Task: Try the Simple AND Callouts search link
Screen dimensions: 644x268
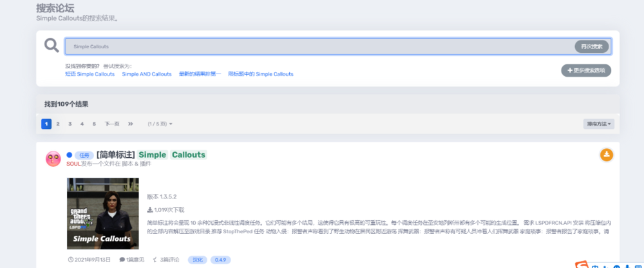Action: pyautogui.click(x=147, y=74)
